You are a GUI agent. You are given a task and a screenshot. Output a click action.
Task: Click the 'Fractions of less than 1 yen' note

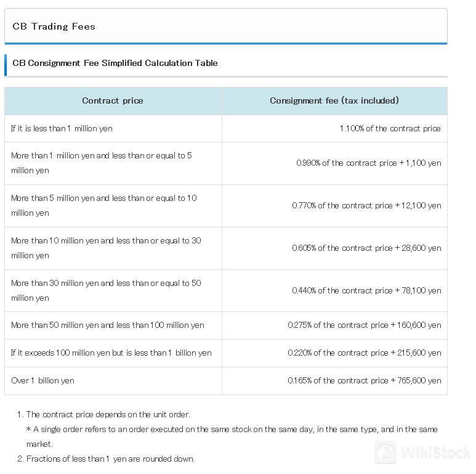106,459
